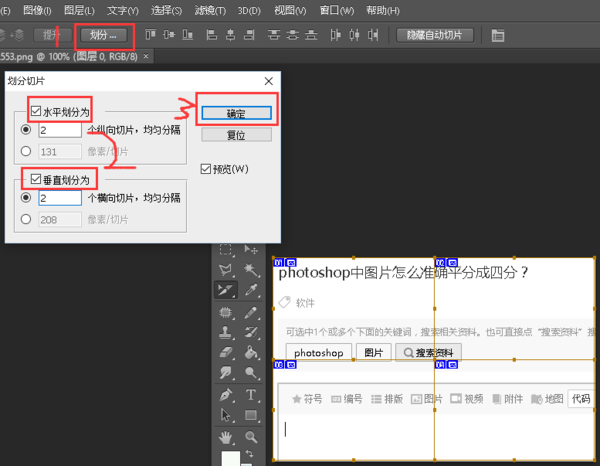Toggle the 水平划分为 checkbox
Viewport: 600px width, 466px height.
[36, 111]
